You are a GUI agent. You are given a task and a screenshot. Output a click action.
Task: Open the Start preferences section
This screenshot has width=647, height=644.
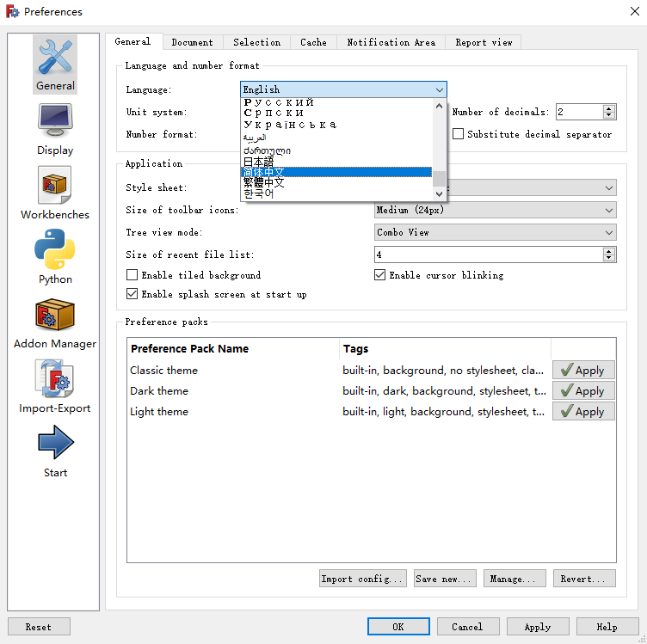[x=55, y=452]
